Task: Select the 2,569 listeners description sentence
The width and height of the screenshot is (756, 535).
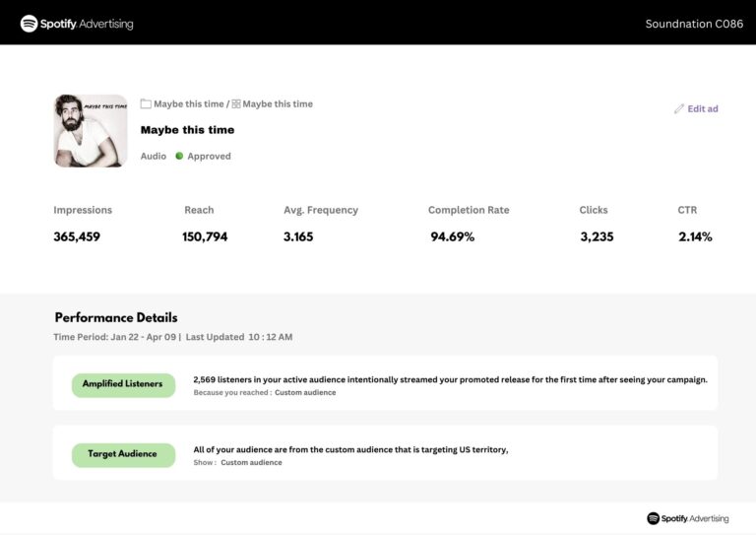Action: (450, 379)
